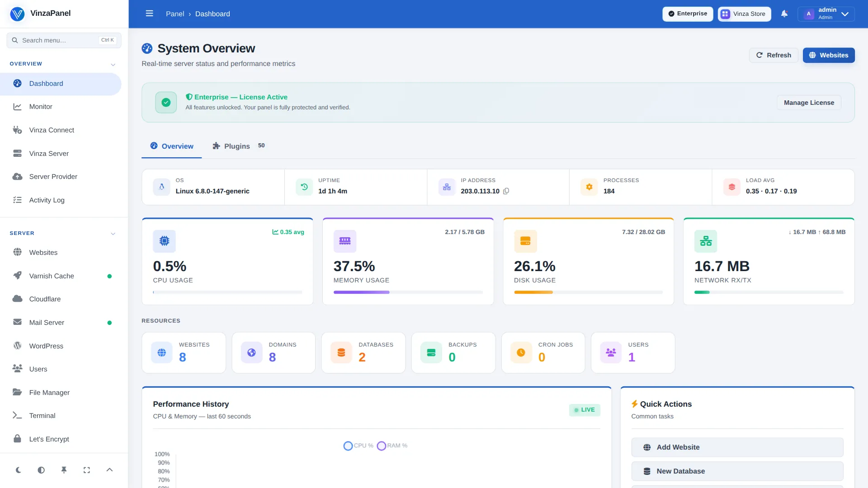Toggle fullscreen mode in the sidebar footer
This screenshot has width=868, height=488.
87,470
